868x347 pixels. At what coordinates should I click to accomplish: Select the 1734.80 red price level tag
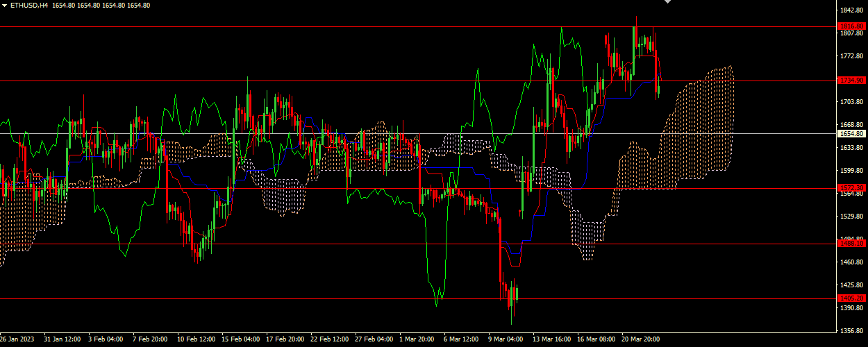(x=851, y=81)
